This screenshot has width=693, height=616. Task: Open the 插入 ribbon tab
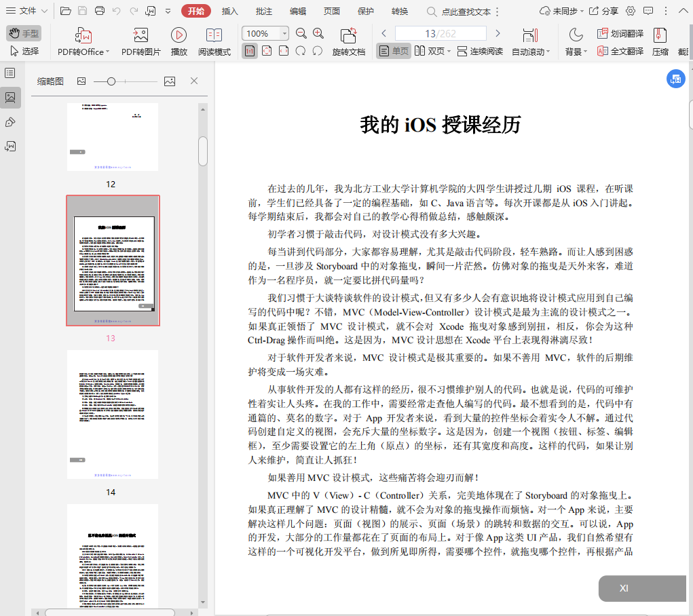[x=230, y=11]
